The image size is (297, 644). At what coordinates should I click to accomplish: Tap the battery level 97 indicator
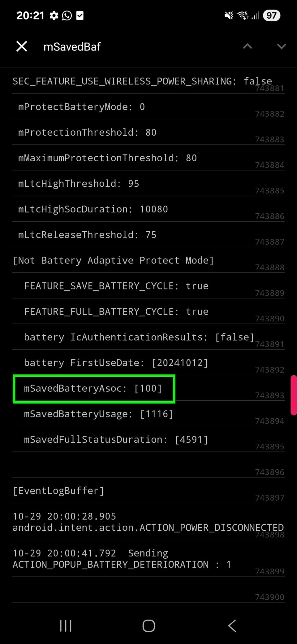(271, 15)
